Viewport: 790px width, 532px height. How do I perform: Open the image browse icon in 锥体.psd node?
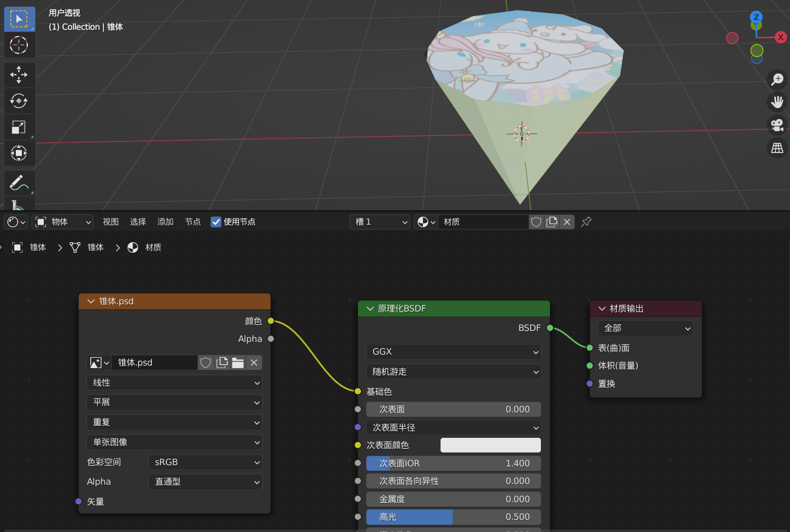pos(100,363)
